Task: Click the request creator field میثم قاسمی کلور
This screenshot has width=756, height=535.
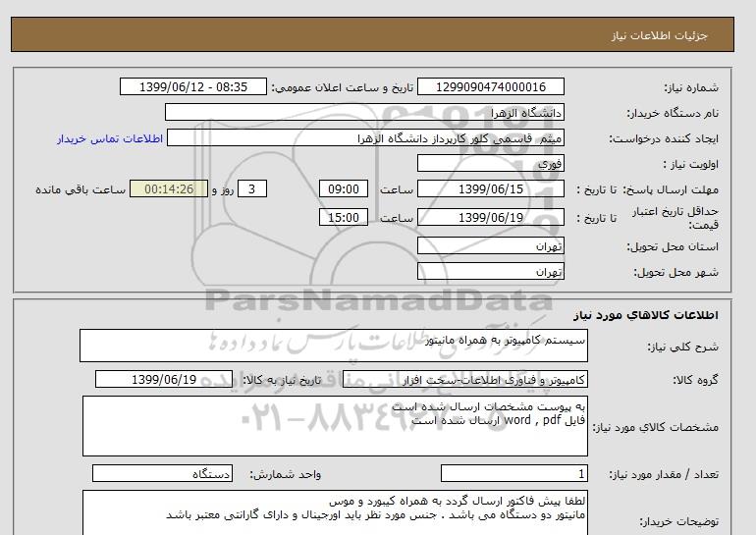Action: coord(365,138)
